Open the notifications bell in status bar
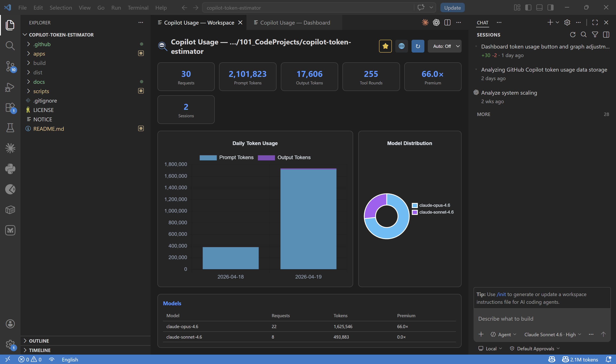The width and height of the screenshot is (616, 364). (608, 359)
